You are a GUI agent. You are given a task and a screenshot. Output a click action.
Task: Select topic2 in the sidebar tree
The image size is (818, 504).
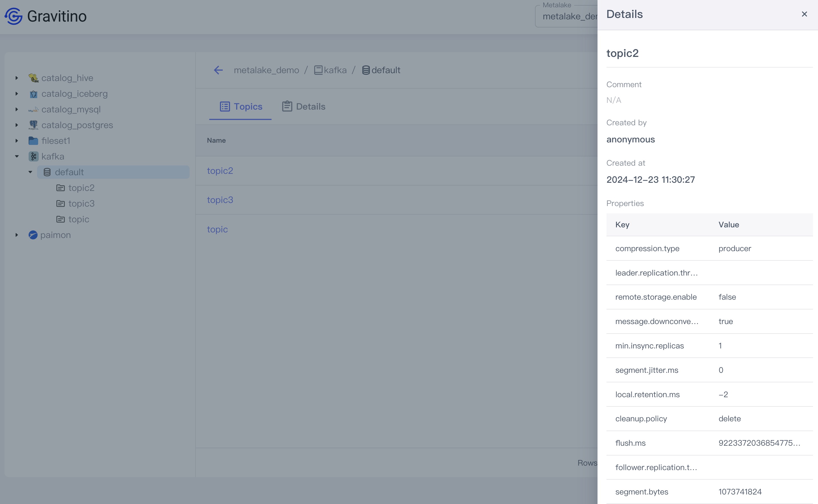tap(81, 188)
